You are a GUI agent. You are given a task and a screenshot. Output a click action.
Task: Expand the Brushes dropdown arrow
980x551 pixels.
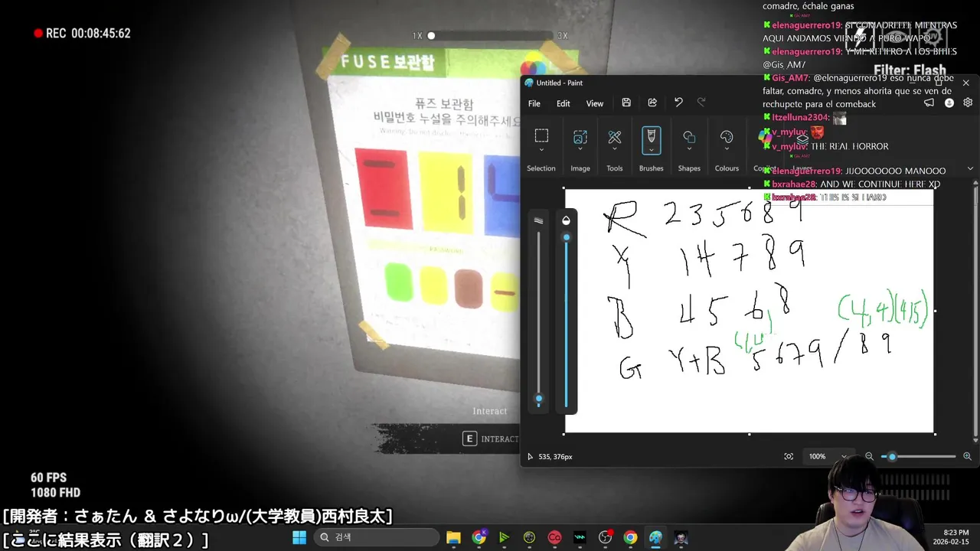point(651,150)
